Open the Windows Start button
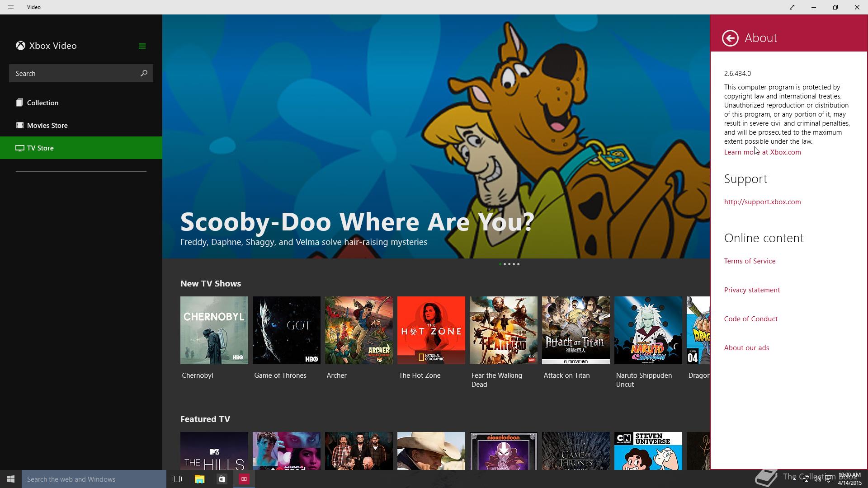868x488 pixels. (11, 479)
